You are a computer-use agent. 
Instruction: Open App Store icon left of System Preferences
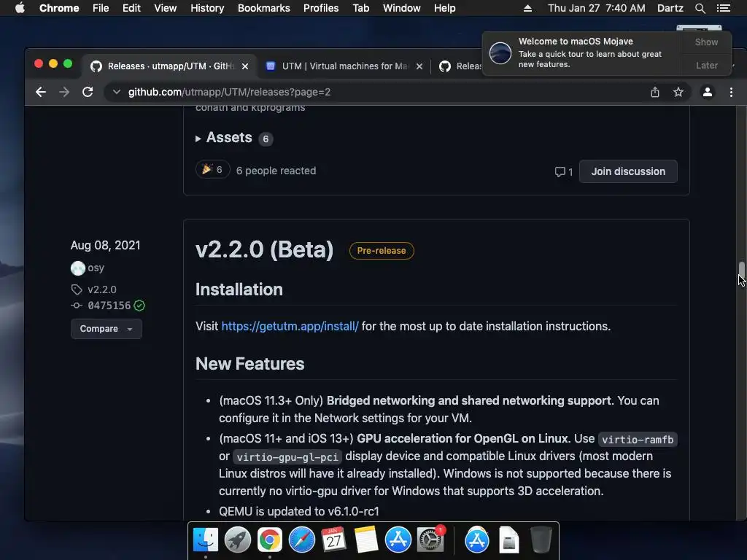point(398,540)
